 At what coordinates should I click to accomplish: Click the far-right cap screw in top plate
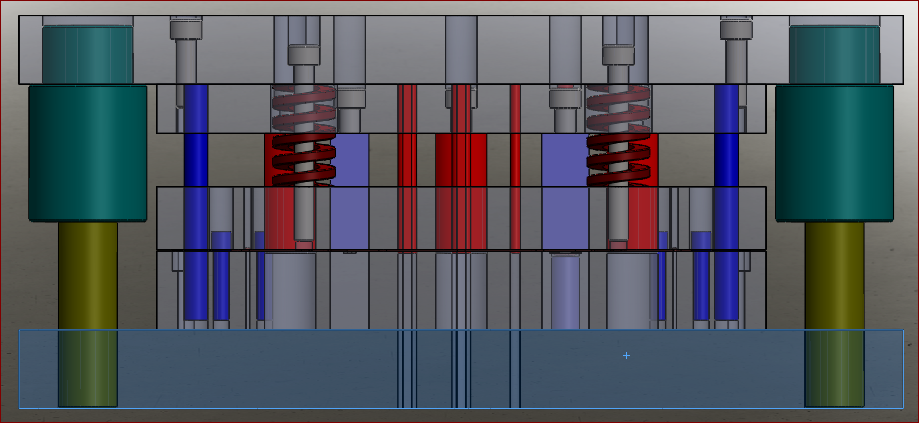pyautogui.click(x=735, y=30)
